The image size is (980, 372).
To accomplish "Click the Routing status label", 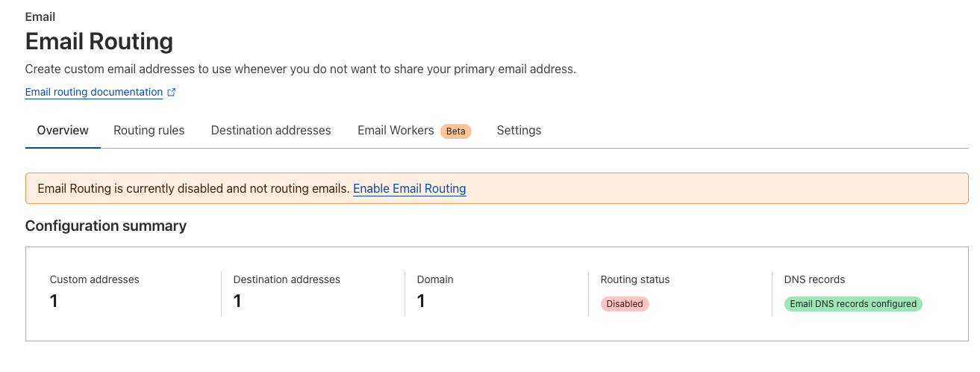I will tap(635, 279).
